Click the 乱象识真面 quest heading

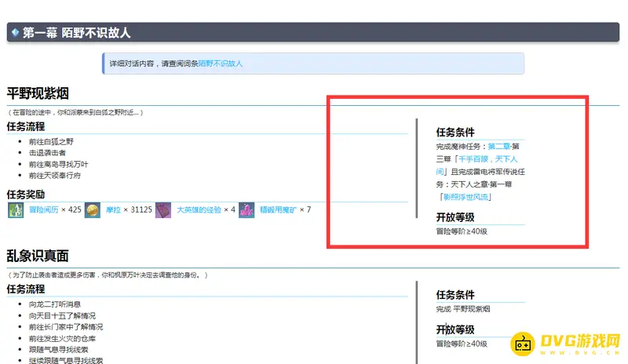click(38, 256)
